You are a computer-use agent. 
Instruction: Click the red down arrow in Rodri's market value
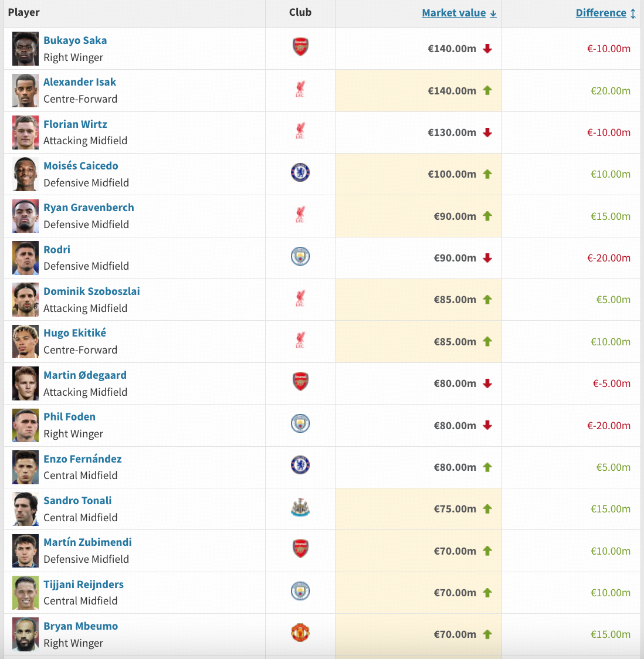click(x=487, y=258)
